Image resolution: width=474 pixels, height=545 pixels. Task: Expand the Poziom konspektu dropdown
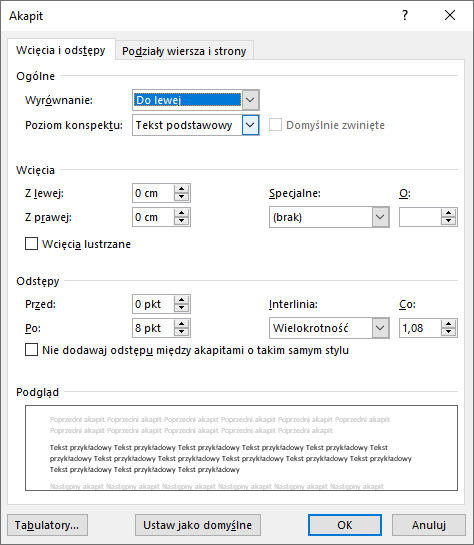250,125
